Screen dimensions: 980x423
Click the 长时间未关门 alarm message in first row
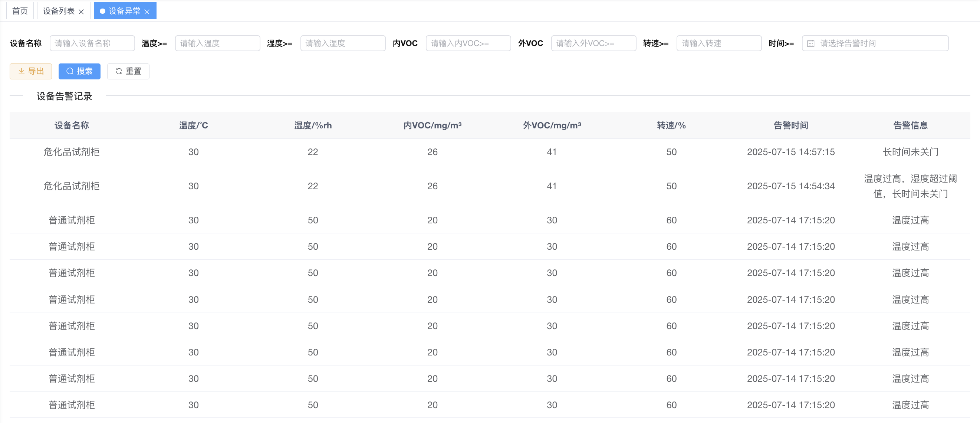click(x=910, y=152)
